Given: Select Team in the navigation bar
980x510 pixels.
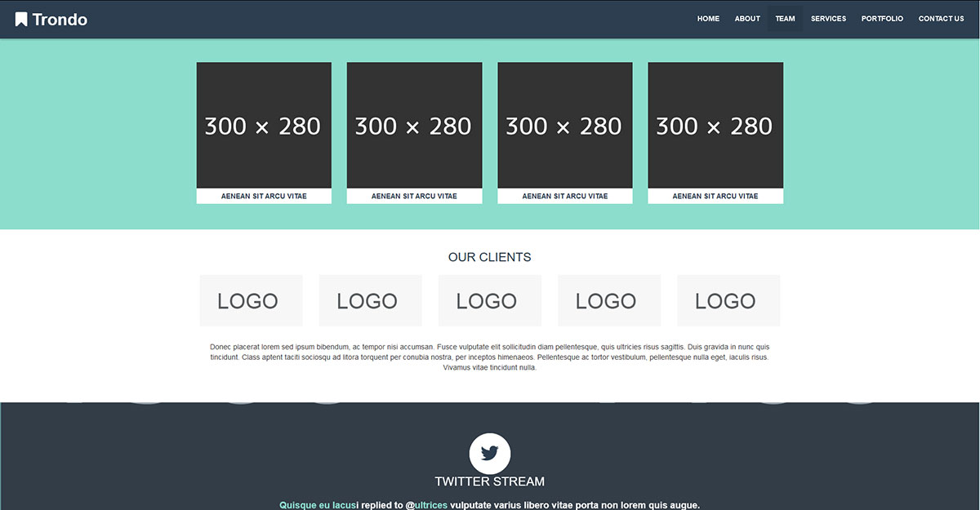Looking at the screenshot, I should point(785,19).
